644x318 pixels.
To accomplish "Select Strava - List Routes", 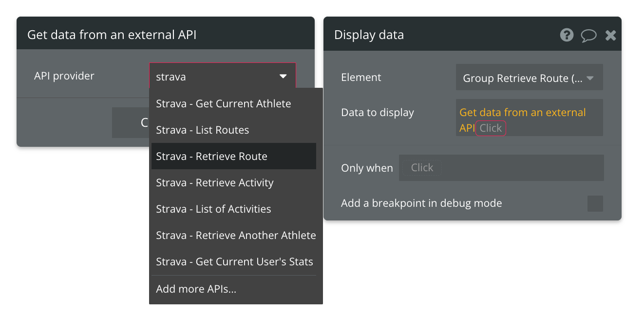I will pos(202,130).
